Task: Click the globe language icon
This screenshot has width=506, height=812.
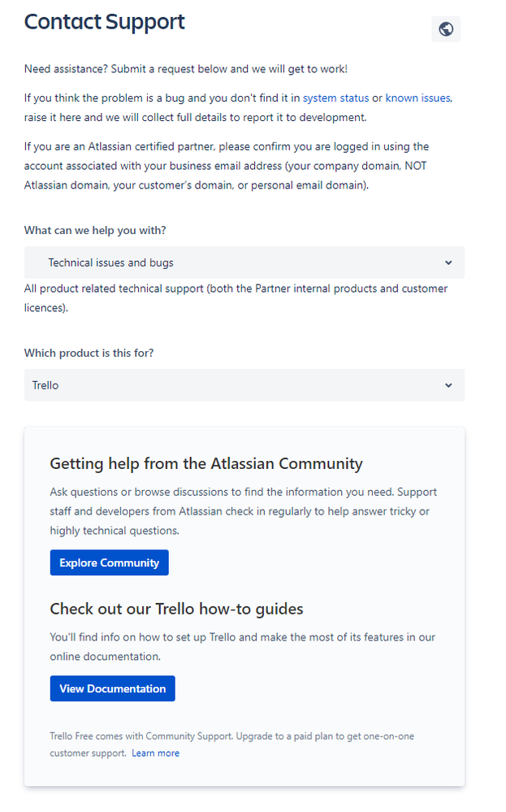Action: 446,28
